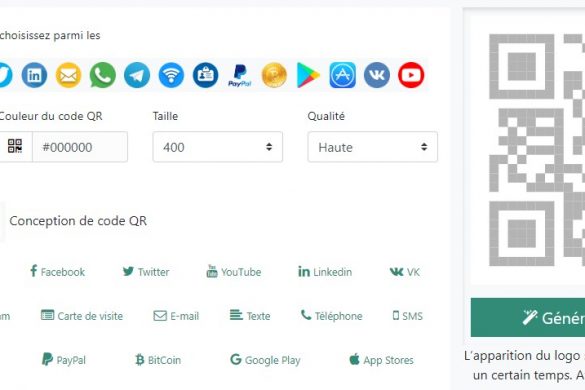This screenshot has height=390, width=585.
Task: Open QR color picker swatch icon
Action: (15, 146)
